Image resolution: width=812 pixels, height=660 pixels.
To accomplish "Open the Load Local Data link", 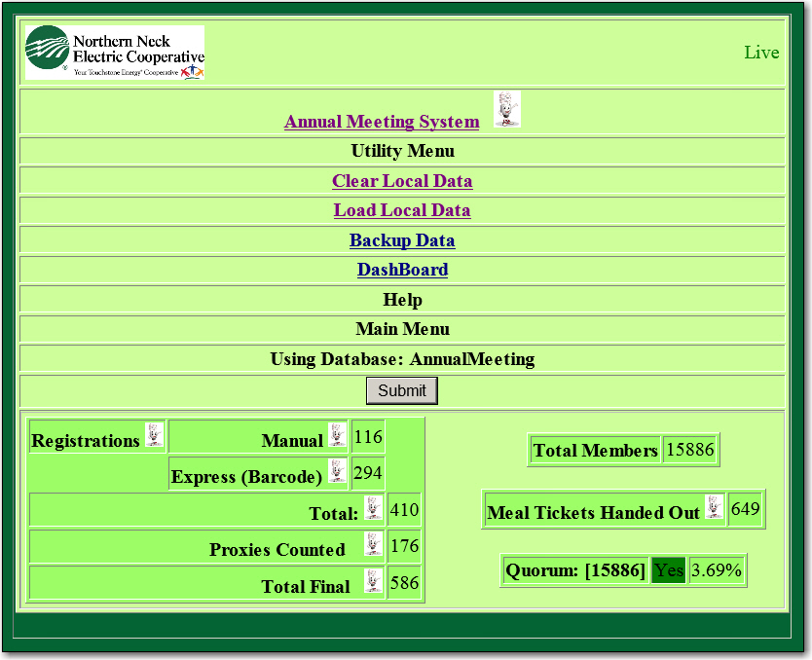I will [402, 210].
